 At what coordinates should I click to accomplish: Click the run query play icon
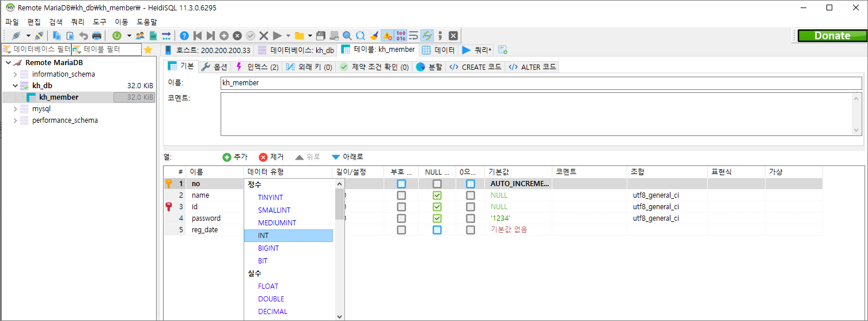(x=277, y=35)
